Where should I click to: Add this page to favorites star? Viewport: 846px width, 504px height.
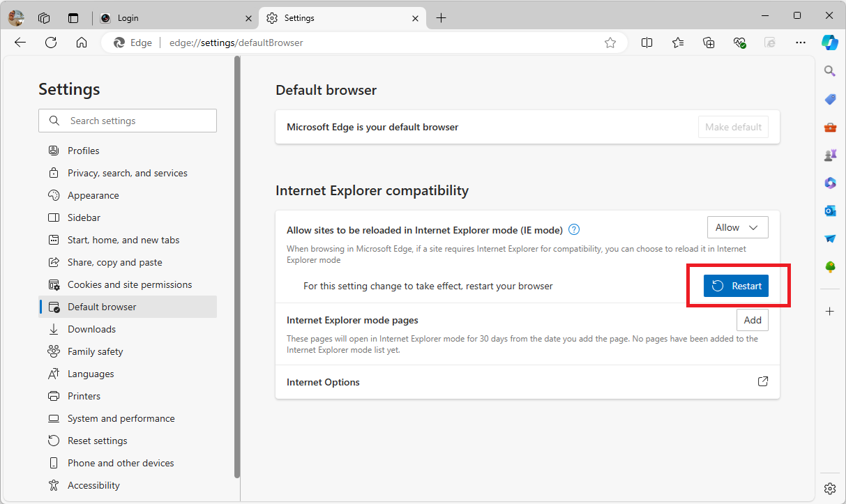[x=610, y=43]
